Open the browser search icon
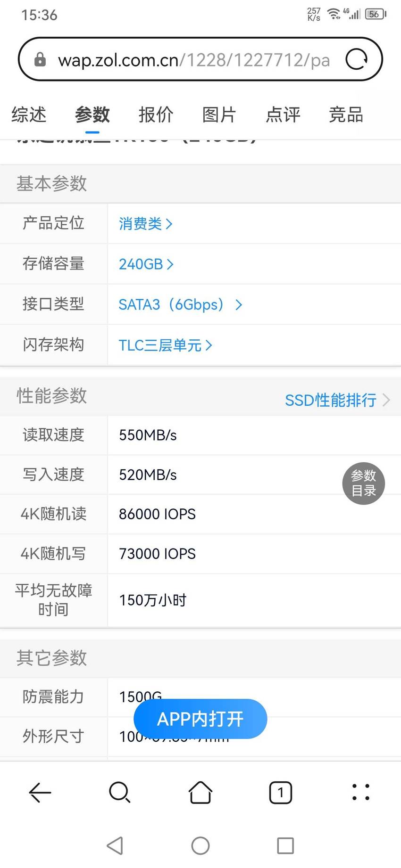The width and height of the screenshot is (401, 868). pyautogui.click(x=120, y=792)
